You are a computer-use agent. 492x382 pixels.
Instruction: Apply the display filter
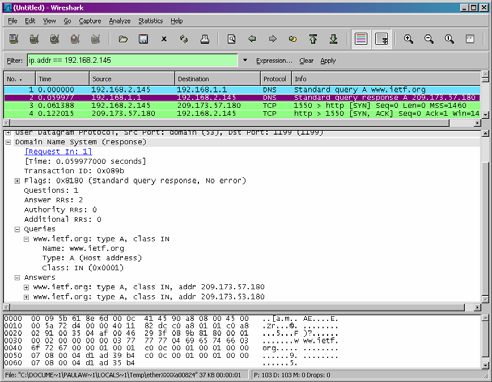point(328,61)
